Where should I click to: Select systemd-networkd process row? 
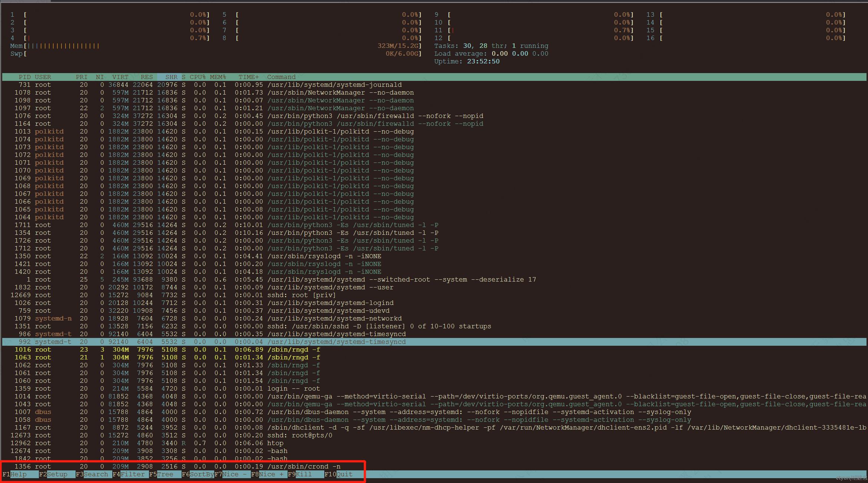pos(434,319)
